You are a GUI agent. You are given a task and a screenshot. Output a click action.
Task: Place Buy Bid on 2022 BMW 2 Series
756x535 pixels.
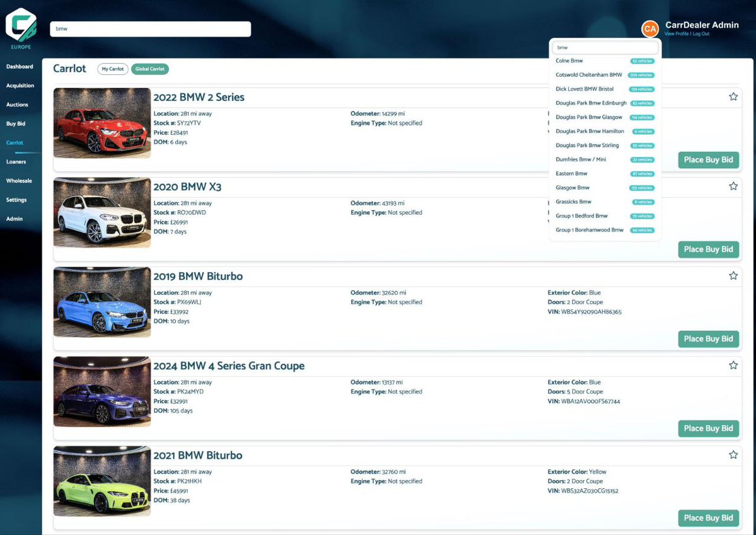(708, 160)
